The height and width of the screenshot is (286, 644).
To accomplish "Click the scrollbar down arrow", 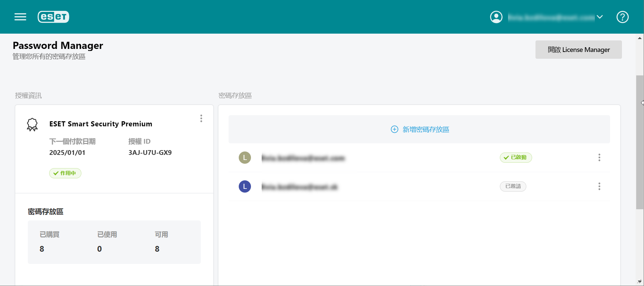I will tap(640, 282).
